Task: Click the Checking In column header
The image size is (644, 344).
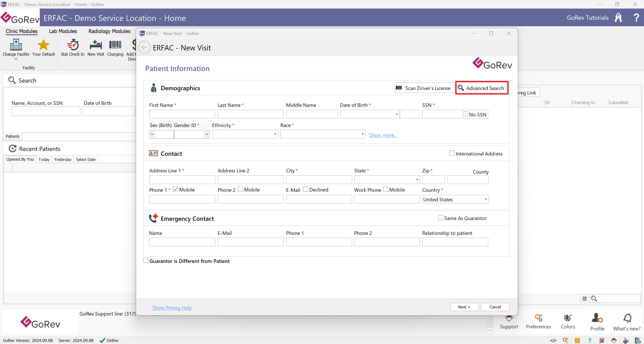Action: point(589,103)
